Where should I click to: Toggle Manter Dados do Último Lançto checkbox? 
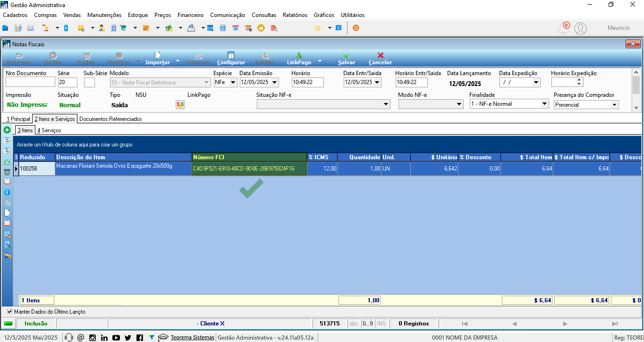pyautogui.click(x=10, y=312)
